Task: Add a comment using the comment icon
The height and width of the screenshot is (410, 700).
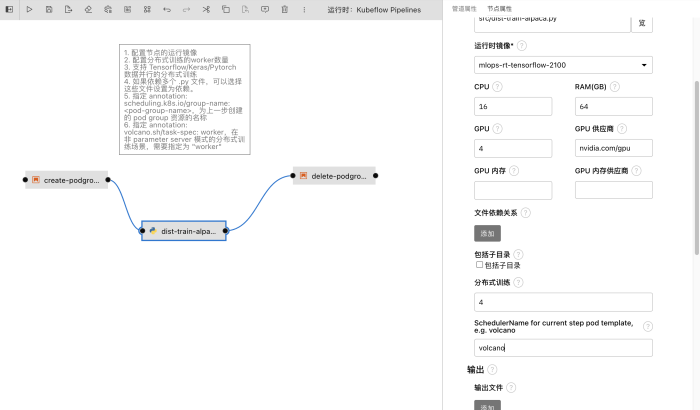Action: coord(264,9)
